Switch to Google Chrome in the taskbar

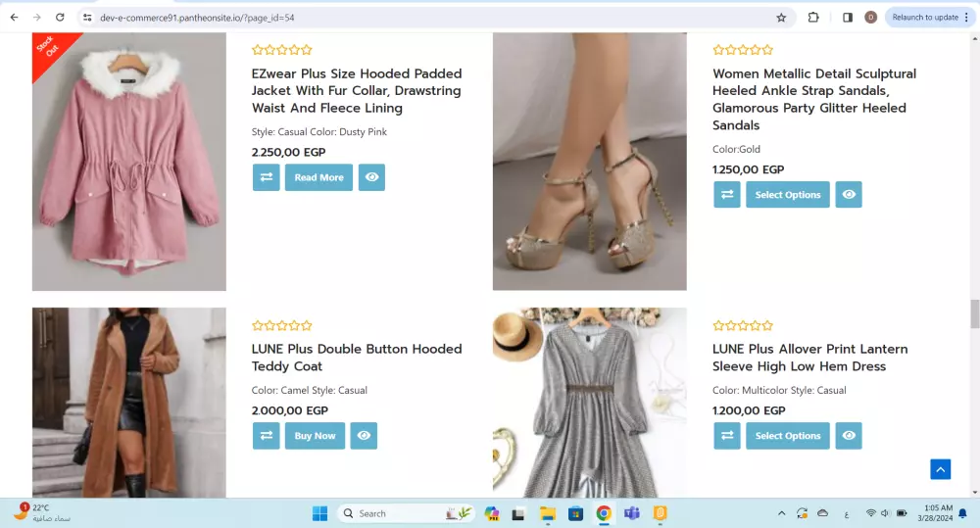(604, 513)
